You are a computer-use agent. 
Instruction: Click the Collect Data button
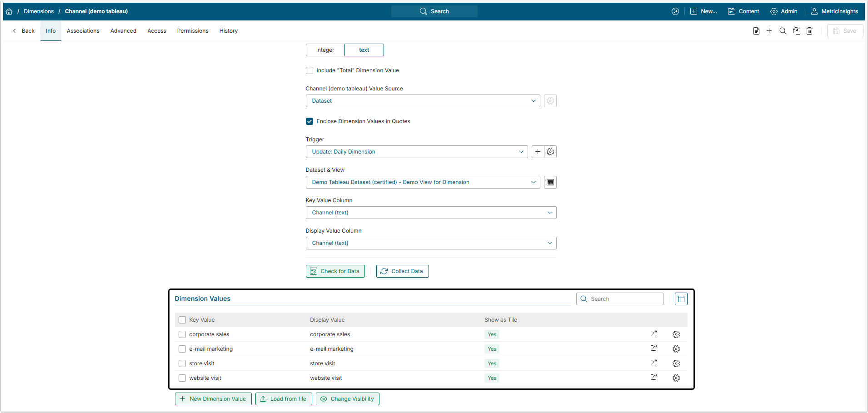(x=402, y=271)
